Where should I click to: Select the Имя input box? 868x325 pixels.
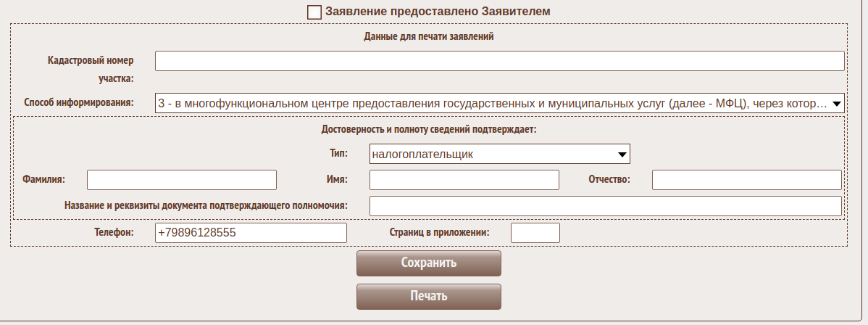[464, 179]
